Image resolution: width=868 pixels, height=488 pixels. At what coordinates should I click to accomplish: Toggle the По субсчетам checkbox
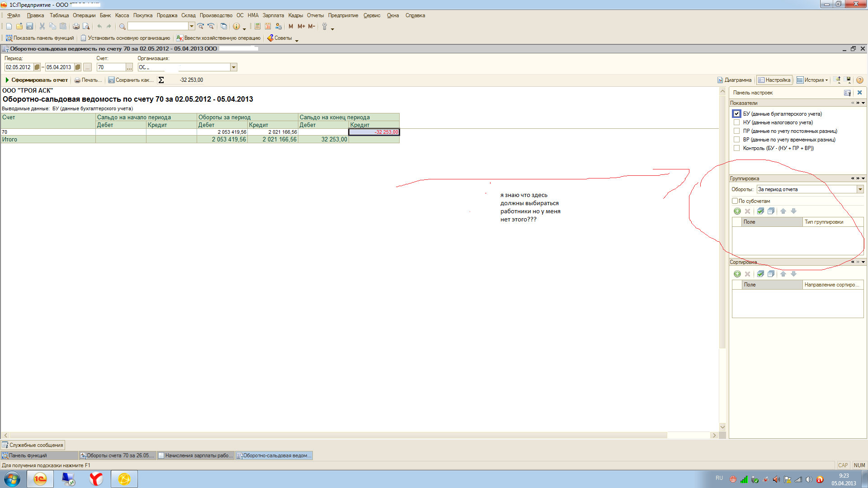click(735, 201)
